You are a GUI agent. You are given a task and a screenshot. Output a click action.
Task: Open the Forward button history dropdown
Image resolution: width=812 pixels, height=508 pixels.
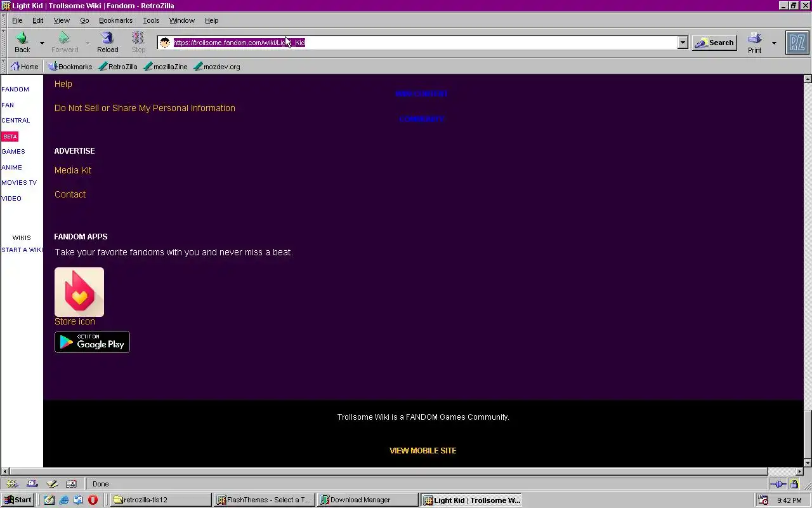pos(88,43)
